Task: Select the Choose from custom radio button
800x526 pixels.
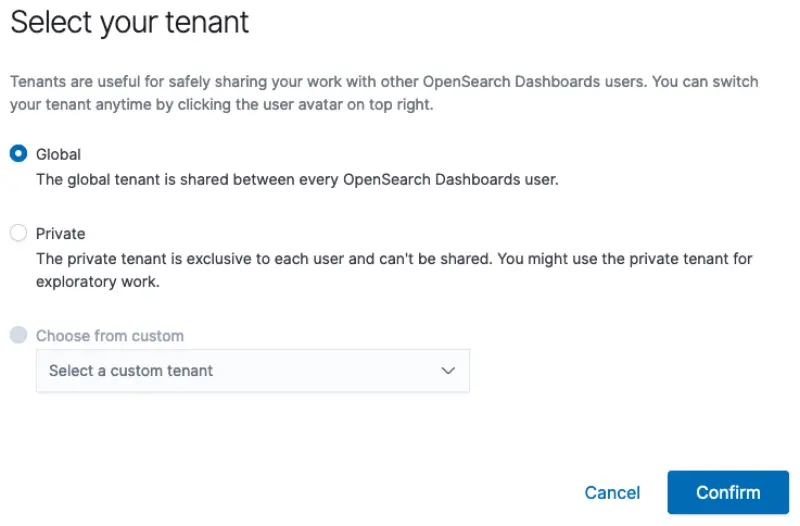Action: 18,335
